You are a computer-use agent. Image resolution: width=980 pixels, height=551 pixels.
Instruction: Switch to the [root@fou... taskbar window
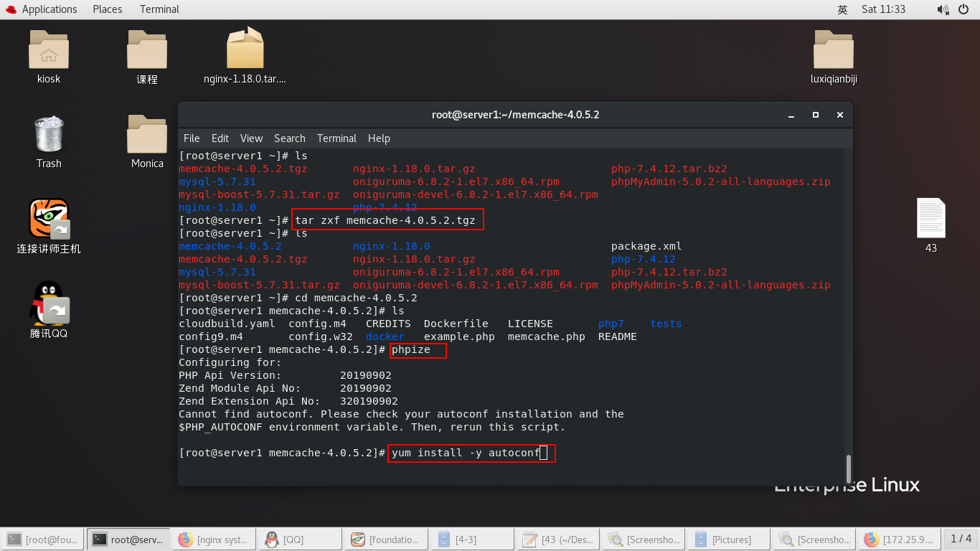click(x=42, y=539)
